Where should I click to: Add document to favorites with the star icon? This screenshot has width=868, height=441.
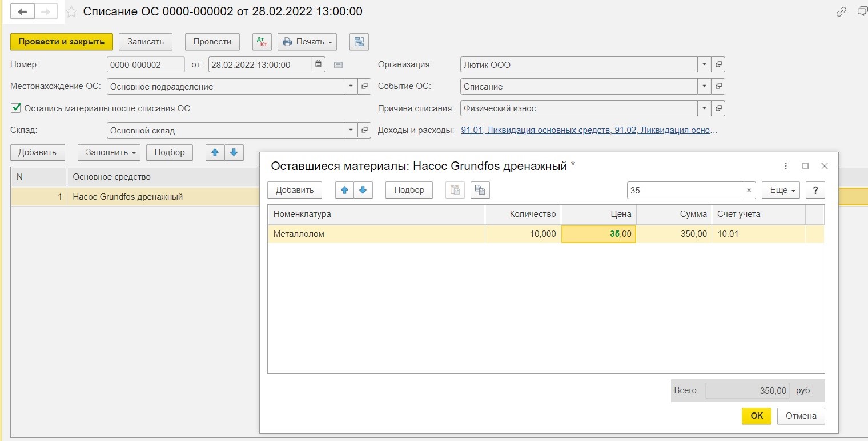pos(71,12)
